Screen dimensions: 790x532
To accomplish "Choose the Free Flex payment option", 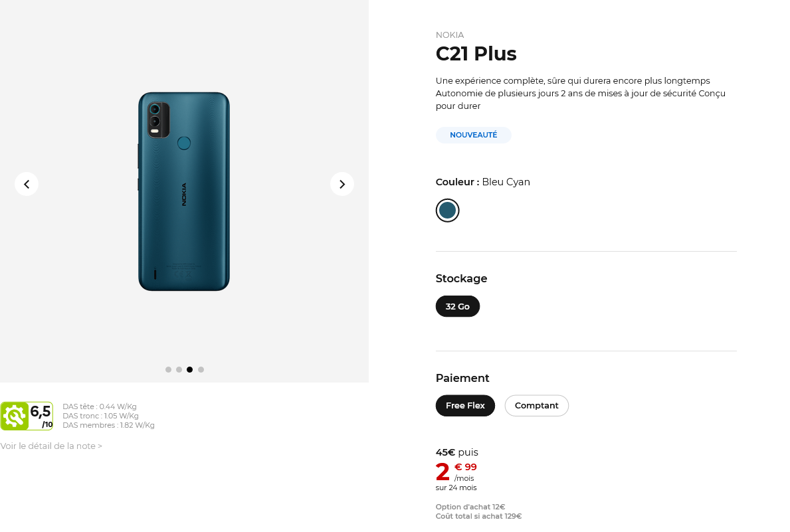I will [x=465, y=406].
